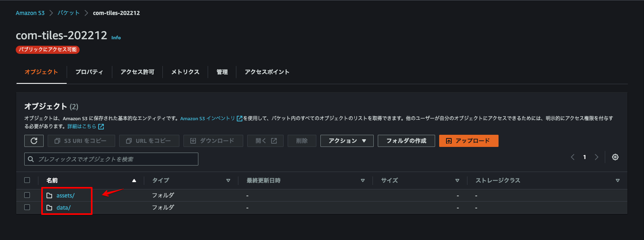The height and width of the screenshot is (240, 644).
Task: Click フォルダ type cell in assets/ row
Action: pos(163,195)
